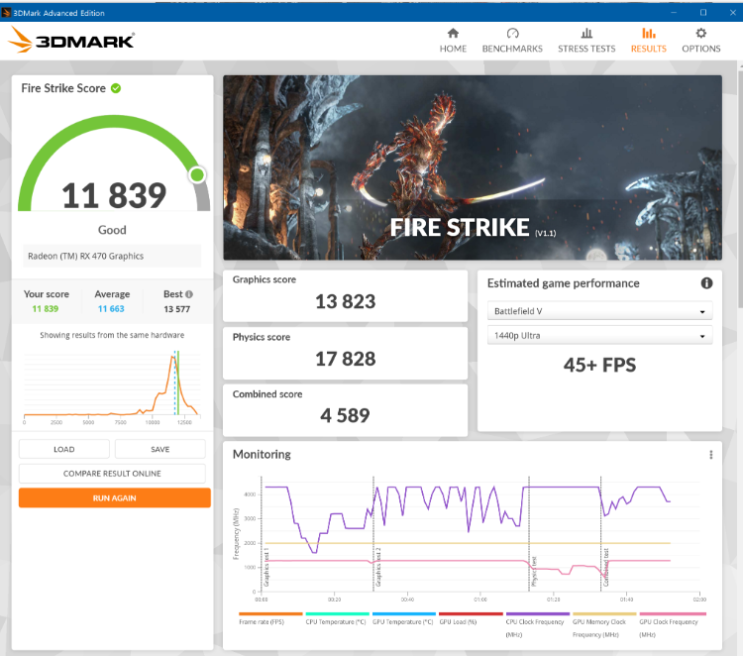Viewport: 743px width, 656px height.
Task: Go to the STRESS TESTS tab
Action: pyautogui.click(x=587, y=41)
